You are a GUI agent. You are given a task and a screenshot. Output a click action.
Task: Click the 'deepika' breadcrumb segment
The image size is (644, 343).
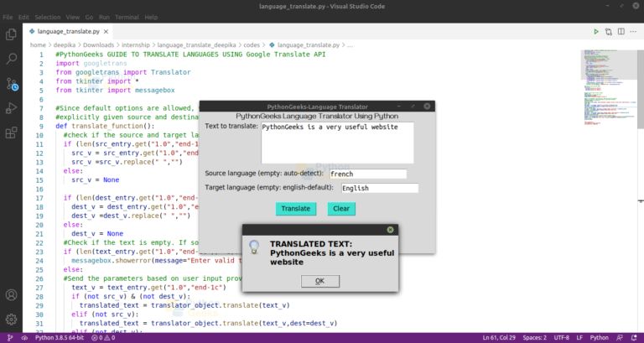(x=65, y=45)
